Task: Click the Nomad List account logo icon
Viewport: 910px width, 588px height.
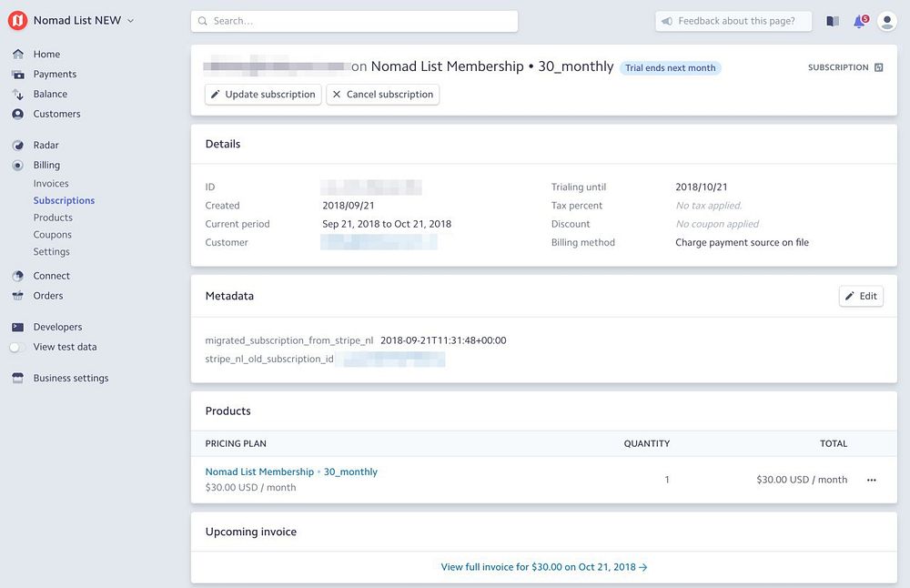Action: tap(18, 21)
